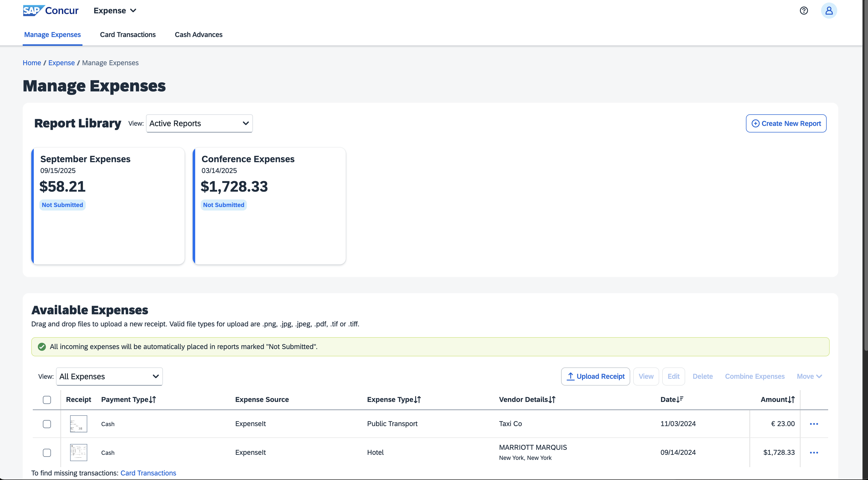Open more options for Taxi Co expense
Screen dimensions: 868x480
pos(814,424)
